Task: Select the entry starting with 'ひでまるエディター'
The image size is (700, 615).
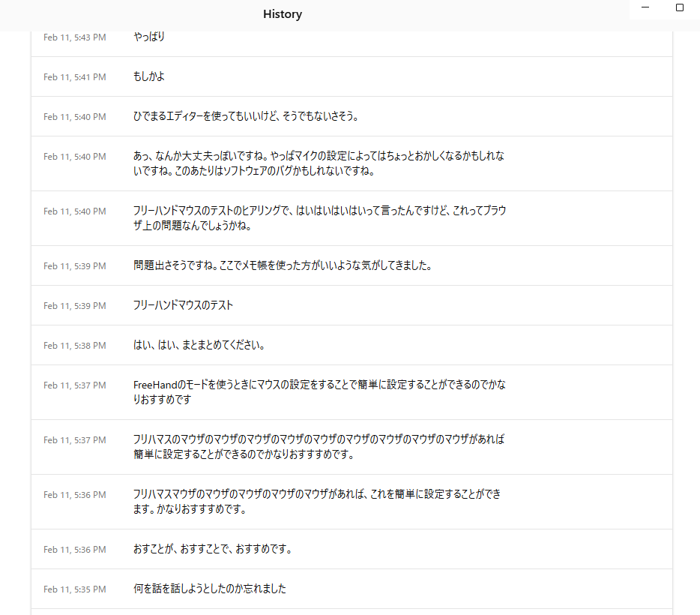Action: (247, 116)
